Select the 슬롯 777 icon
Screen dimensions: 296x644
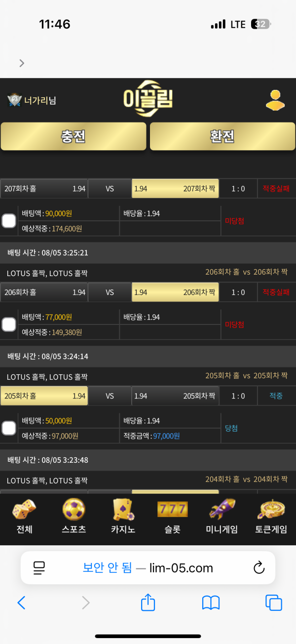click(x=173, y=510)
